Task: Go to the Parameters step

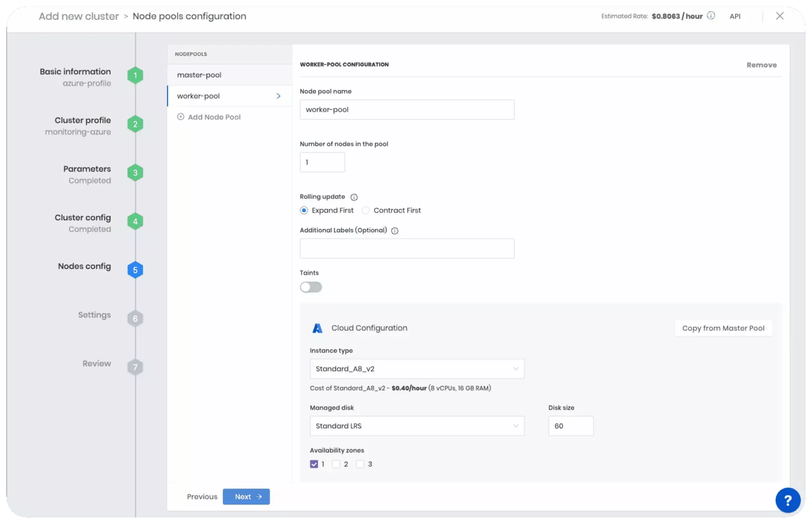Action: tap(87, 169)
